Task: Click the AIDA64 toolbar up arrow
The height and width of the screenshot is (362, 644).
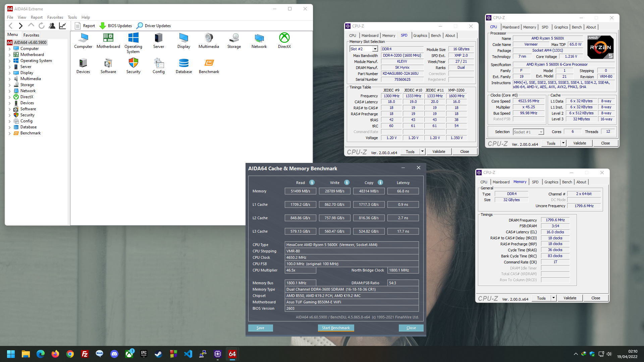Action: [31, 25]
